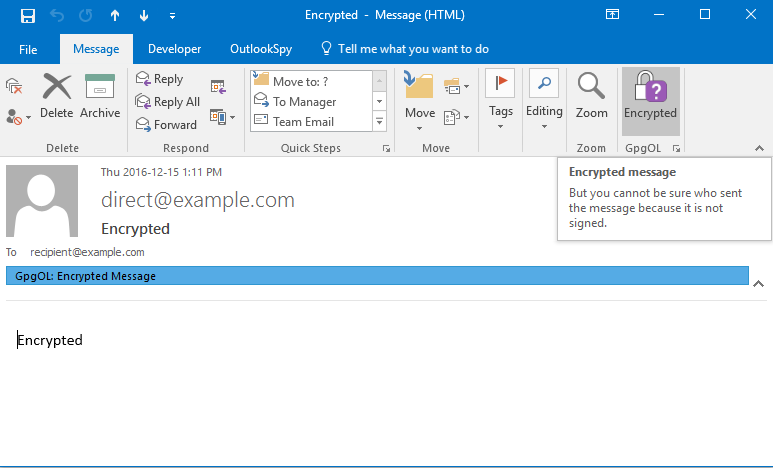Click the Forward icon in Respond group
The height and width of the screenshot is (468, 773).
[144, 125]
